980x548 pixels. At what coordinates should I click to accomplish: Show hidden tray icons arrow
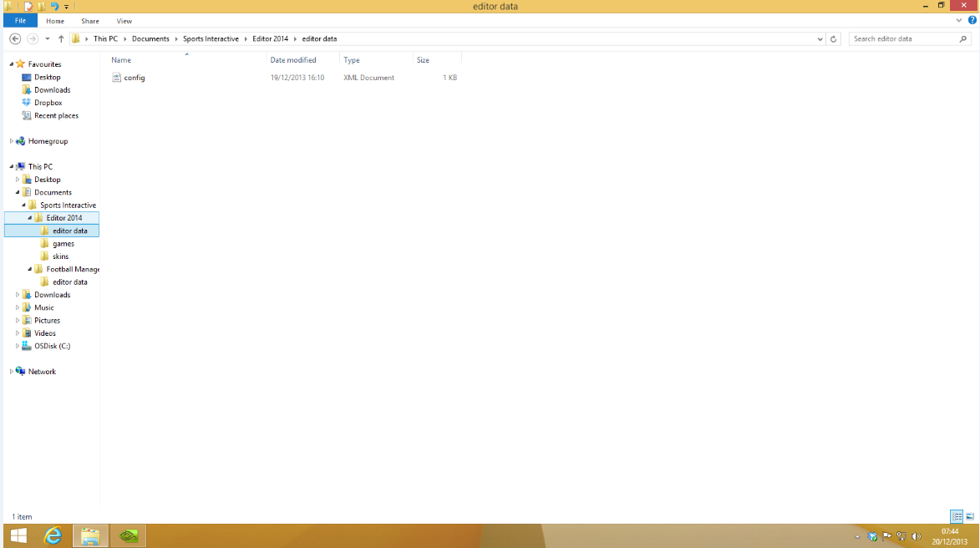coord(857,536)
